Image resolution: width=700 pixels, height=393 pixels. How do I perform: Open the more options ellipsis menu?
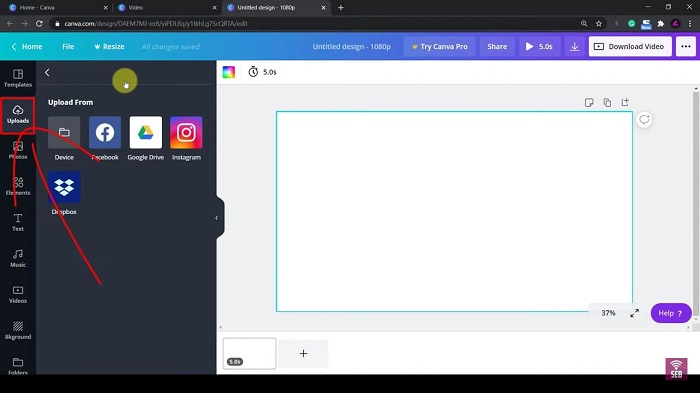[x=686, y=46]
